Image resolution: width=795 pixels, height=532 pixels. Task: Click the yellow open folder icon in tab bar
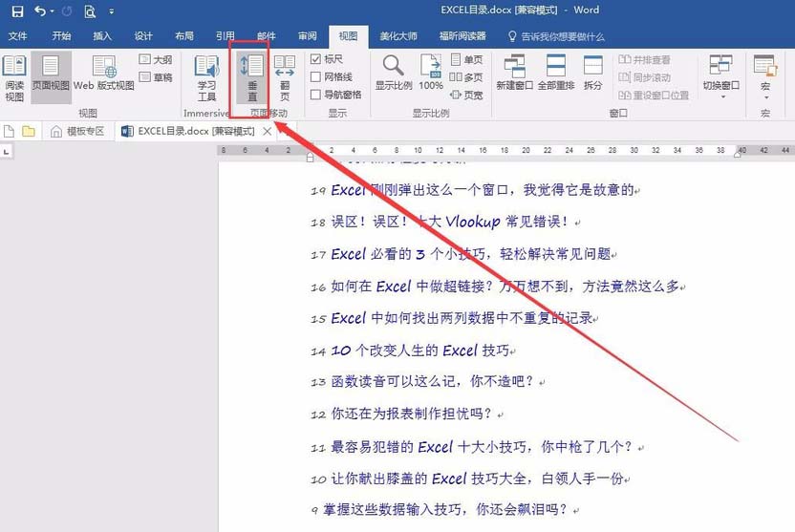29,132
